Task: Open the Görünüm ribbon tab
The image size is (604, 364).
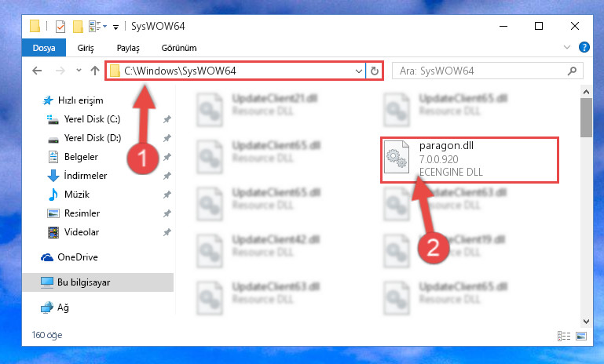Action: click(179, 48)
